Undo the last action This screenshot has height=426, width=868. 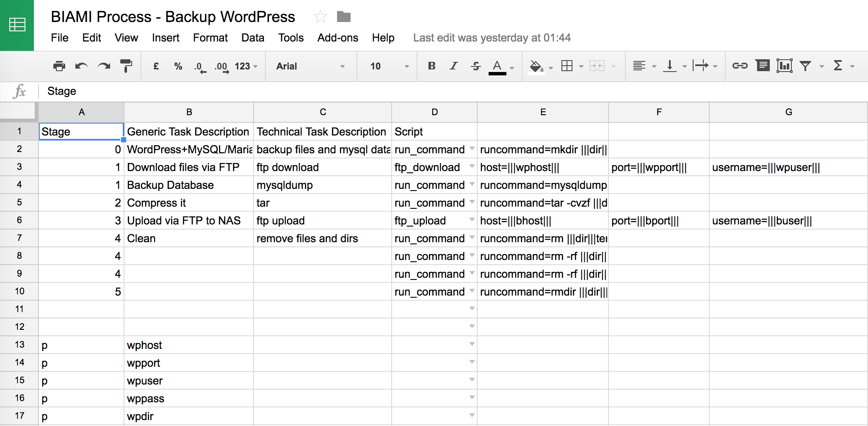coord(81,66)
